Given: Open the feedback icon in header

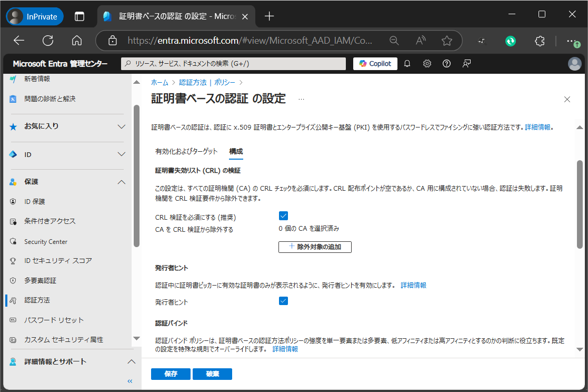Looking at the screenshot, I should 466,64.
